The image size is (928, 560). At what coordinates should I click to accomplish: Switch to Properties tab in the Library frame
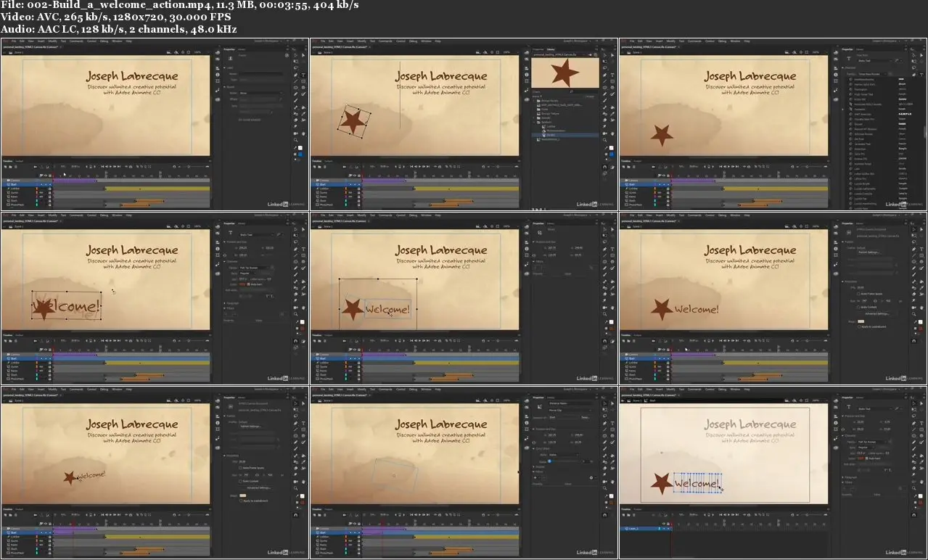(x=539, y=49)
